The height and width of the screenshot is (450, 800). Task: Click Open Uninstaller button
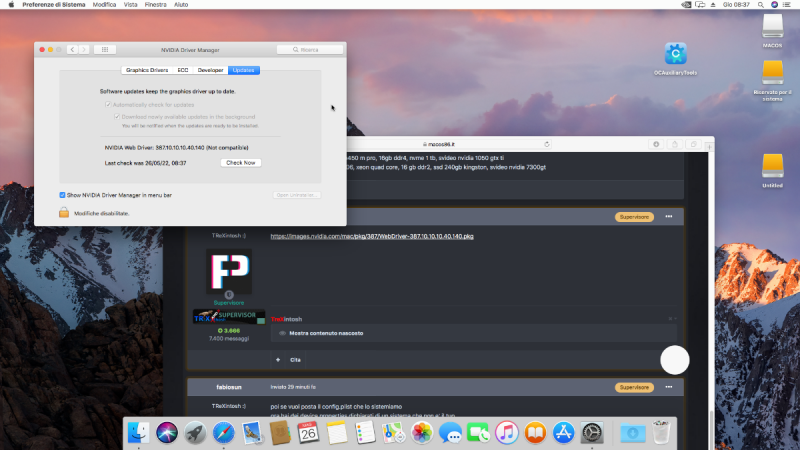[297, 195]
